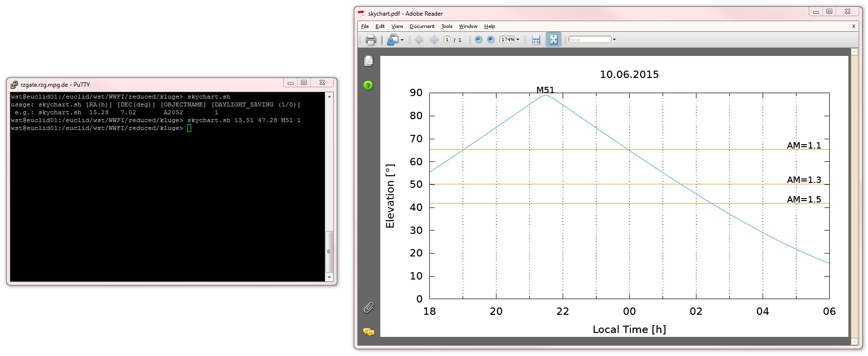
Task: Click the Local Time [h] axis label
Action: pyautogui.click(x=629, y=330)
